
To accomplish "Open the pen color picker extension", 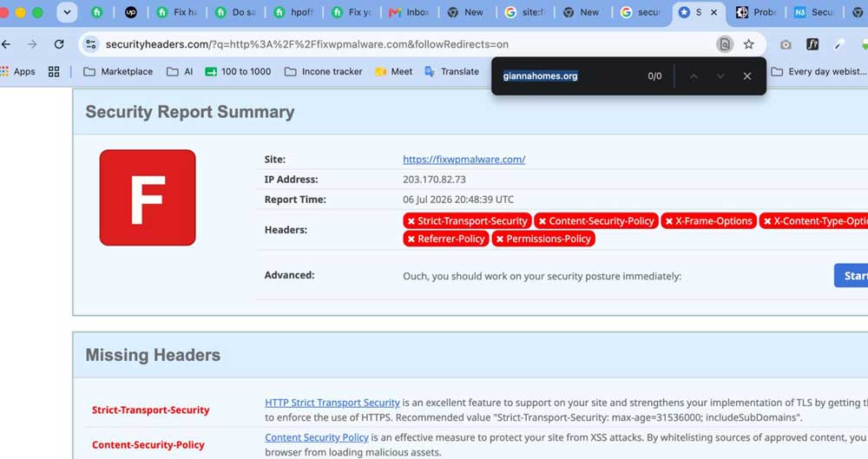I will [x=839, y=44].
